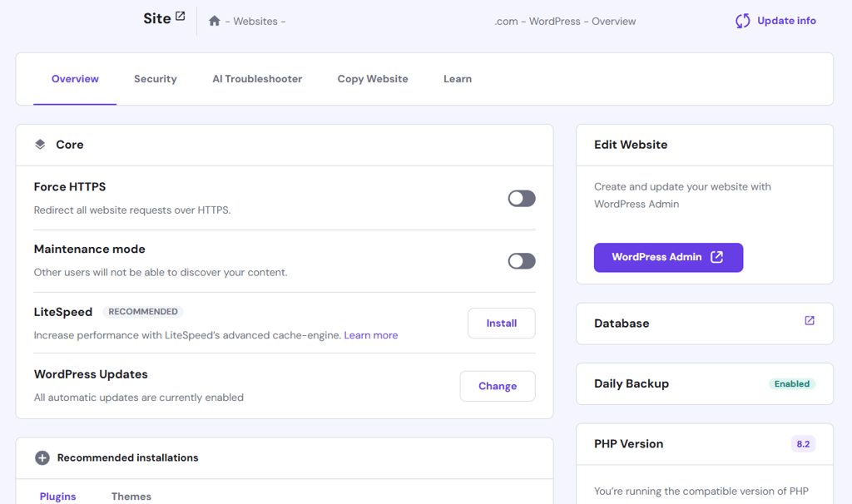This screenshot has height=504, width=852.
Task: Click the Site heading text
Action: click(x=157, y=18)
